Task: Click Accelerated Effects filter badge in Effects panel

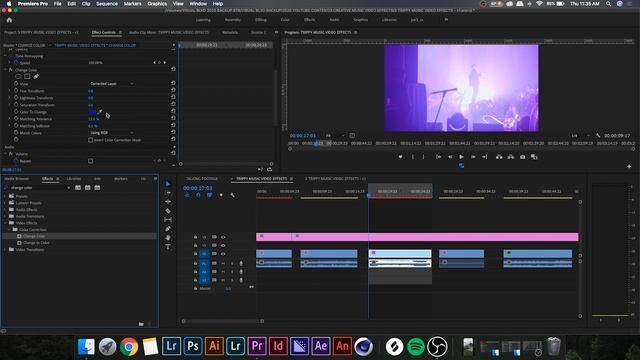Action: tap(78, 188)
